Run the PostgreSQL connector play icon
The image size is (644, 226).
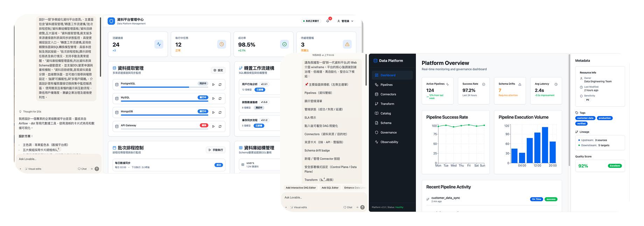213,85
